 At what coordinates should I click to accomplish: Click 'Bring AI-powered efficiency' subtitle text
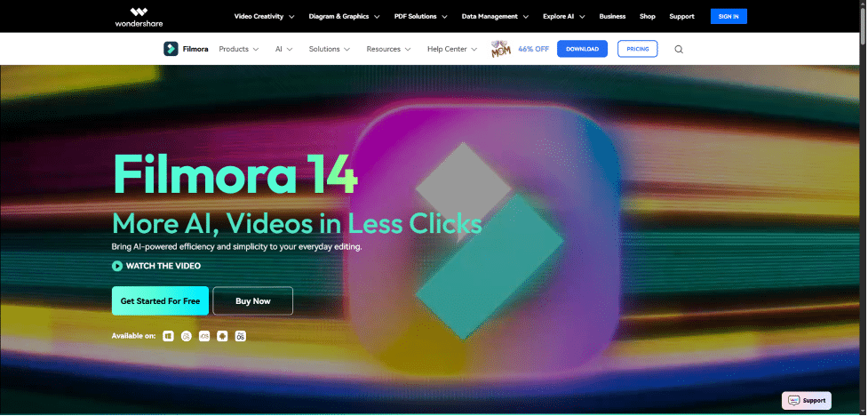click(237, 247)
